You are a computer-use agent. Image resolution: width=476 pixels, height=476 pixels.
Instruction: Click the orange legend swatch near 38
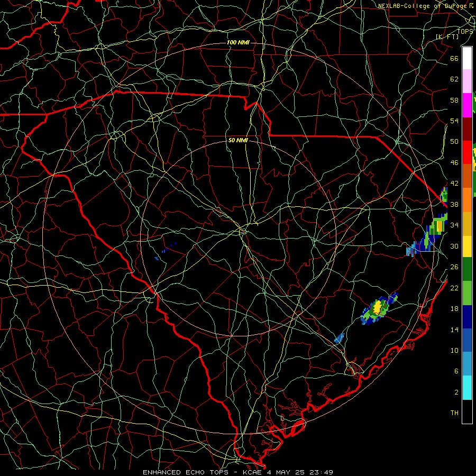pyautogui.click(x=467, y=200)
